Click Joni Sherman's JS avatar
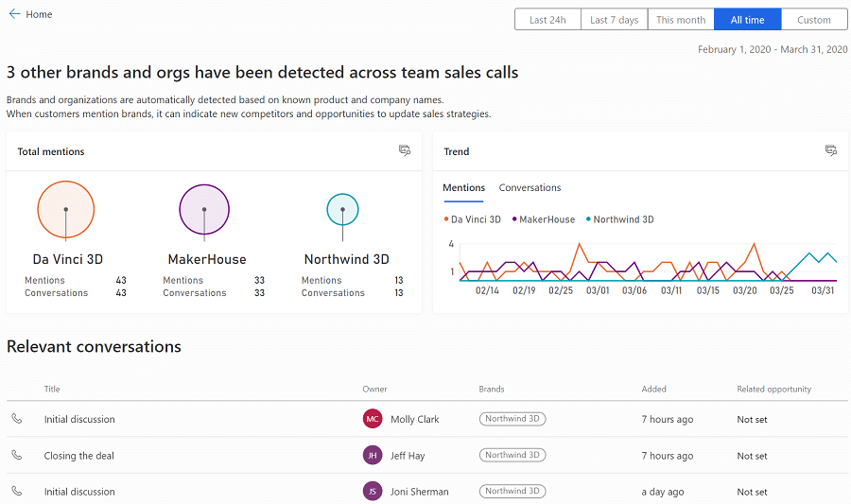 point(373,491)
